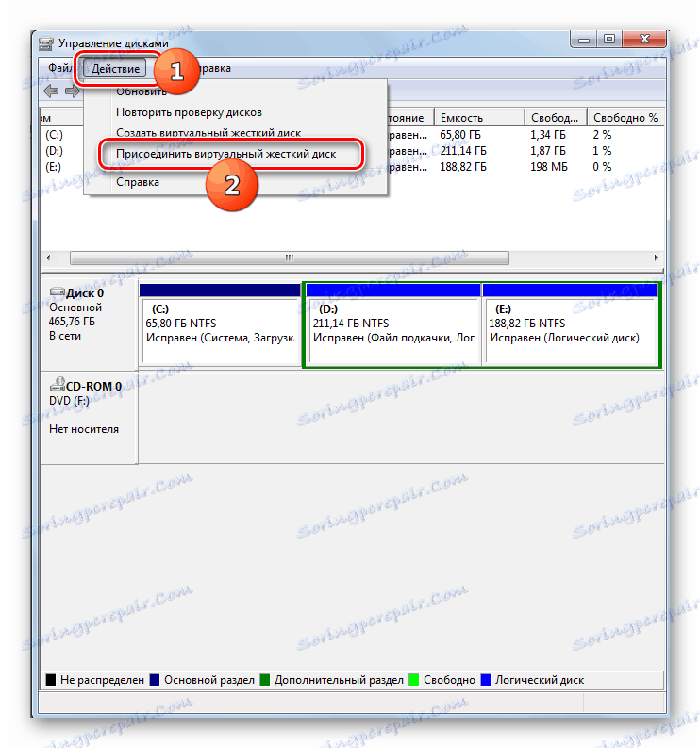Open the Справка menu in menu bar
This screenshot has width=700, height=748.
click(x=214, y=68)
